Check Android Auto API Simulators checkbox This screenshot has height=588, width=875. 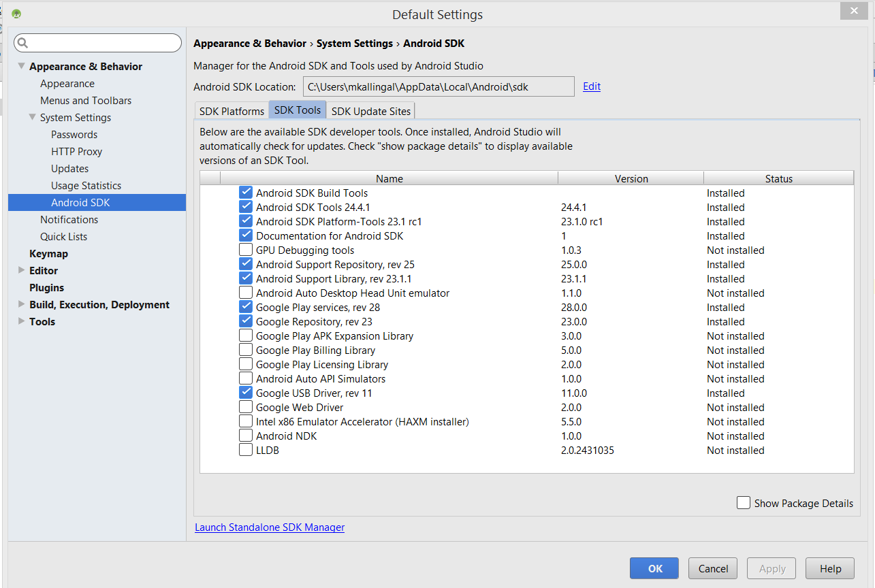[x=246, y=378]
